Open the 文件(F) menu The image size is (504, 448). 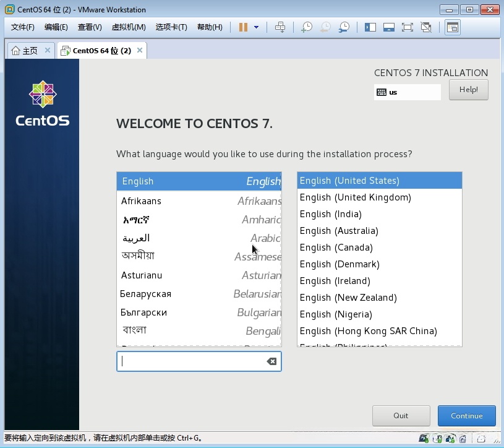coord(22,27)
